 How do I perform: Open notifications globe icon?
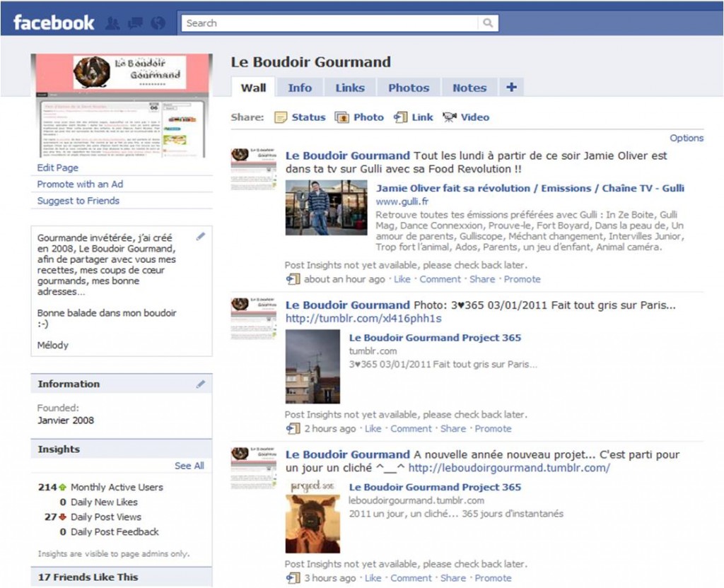(158, 23)
